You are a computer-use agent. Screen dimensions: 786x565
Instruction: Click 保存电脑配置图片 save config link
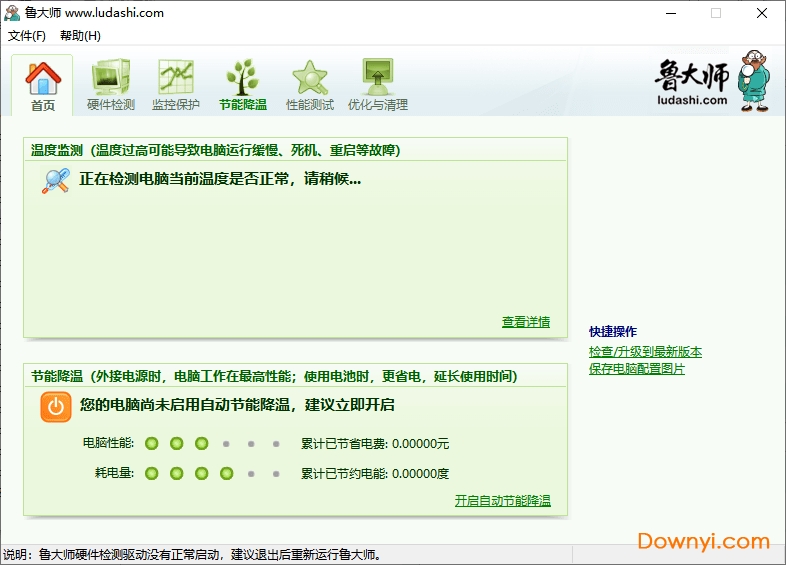pos(637,369)
